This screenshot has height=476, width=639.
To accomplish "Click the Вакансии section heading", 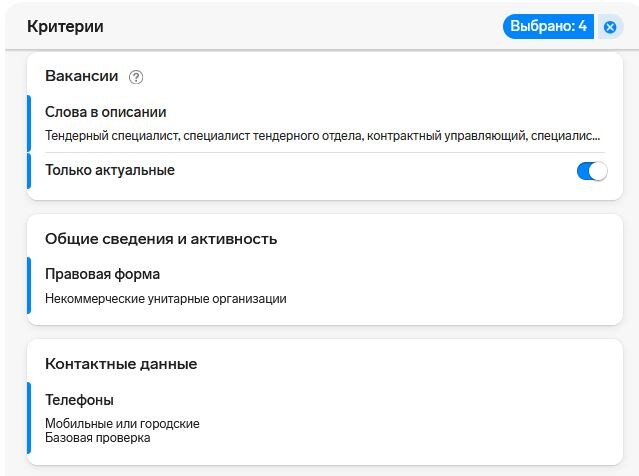I will coord(82,76).
